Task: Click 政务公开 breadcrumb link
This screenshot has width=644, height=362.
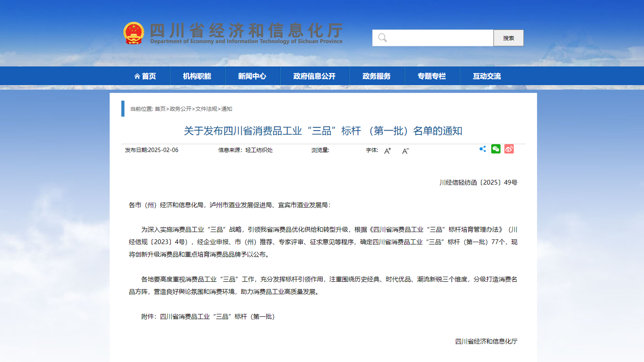Action: click(x=180, y=109)
